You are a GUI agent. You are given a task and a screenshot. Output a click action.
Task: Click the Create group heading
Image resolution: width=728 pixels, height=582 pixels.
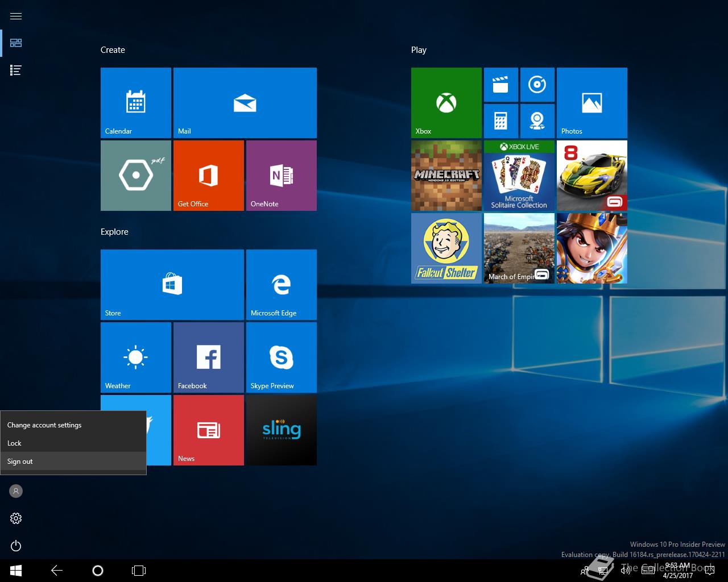(x=113, y=50)
